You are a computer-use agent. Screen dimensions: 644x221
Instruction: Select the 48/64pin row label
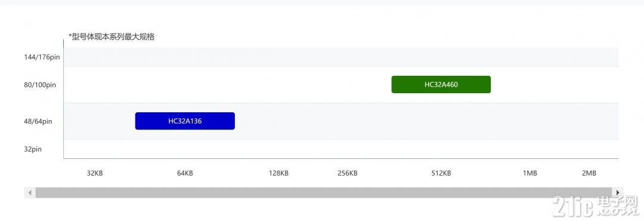click(x=38, y=121)
